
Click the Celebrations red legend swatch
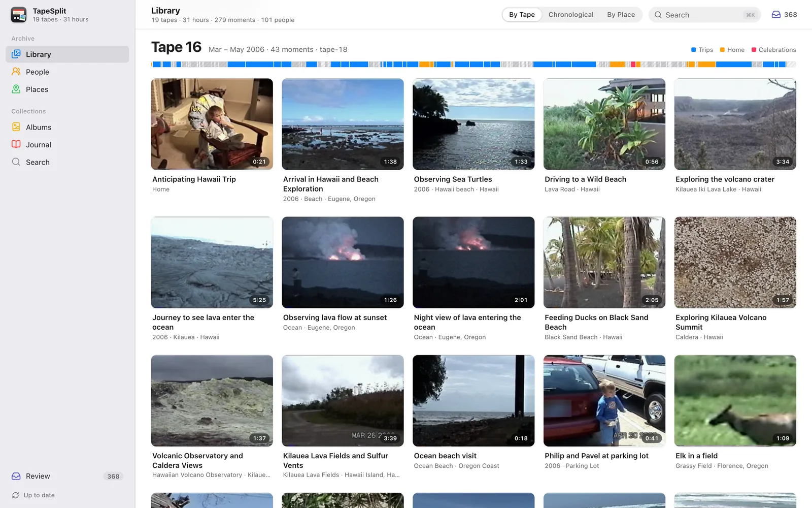(x=754, y=50)
